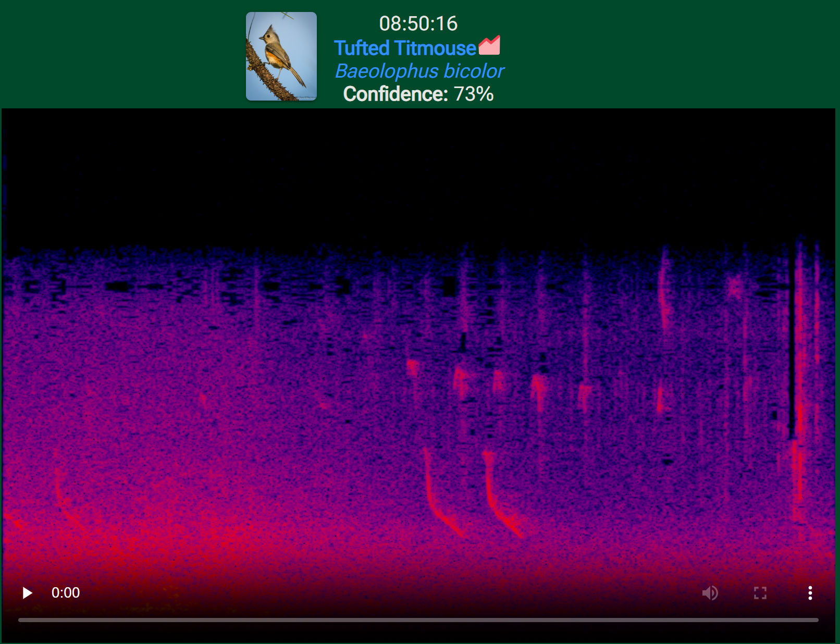The height and width of the screenshot is (644, 840).
Task: Play the spectrogram recording
Action: click(27, 593)
